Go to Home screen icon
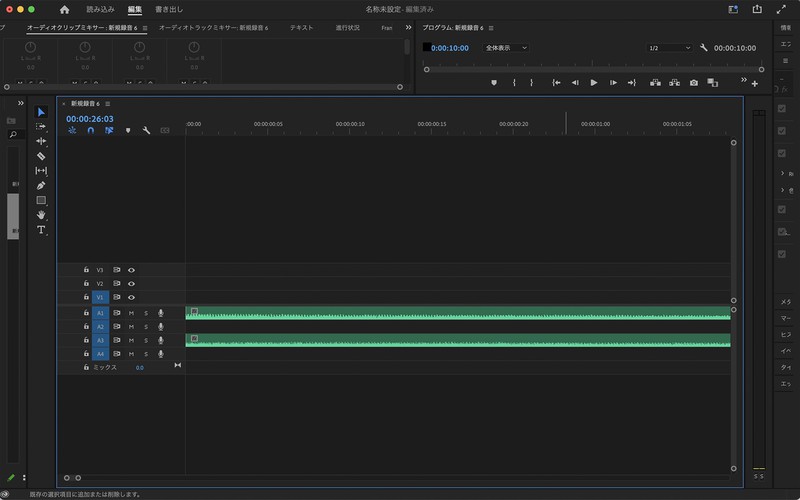This screenshot has width=800, height=500. coord(64,9)
